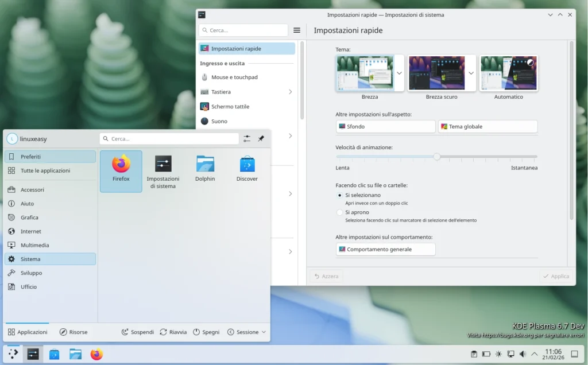Open the launcher configuration sliders icon
Screen dimensions: 588x365
coord(247,138)
